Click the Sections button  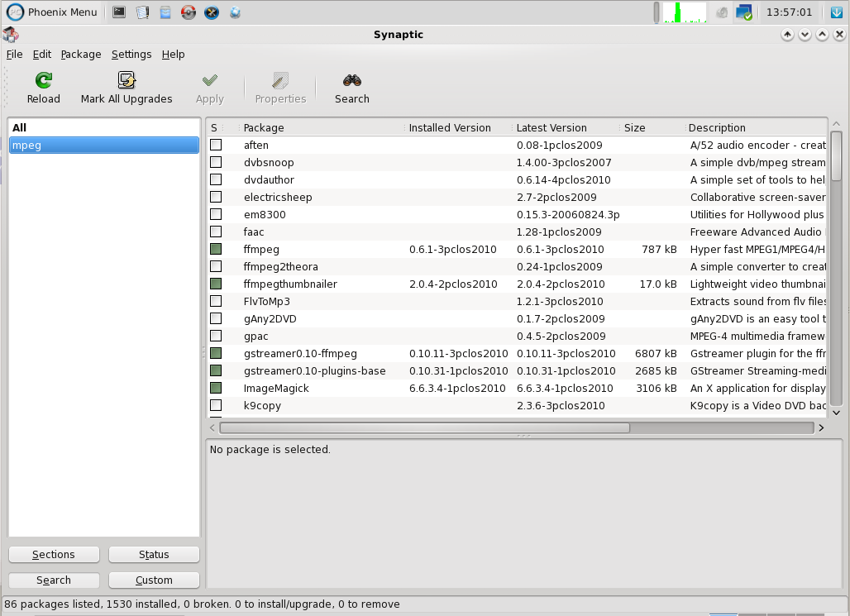coord(54,555)
